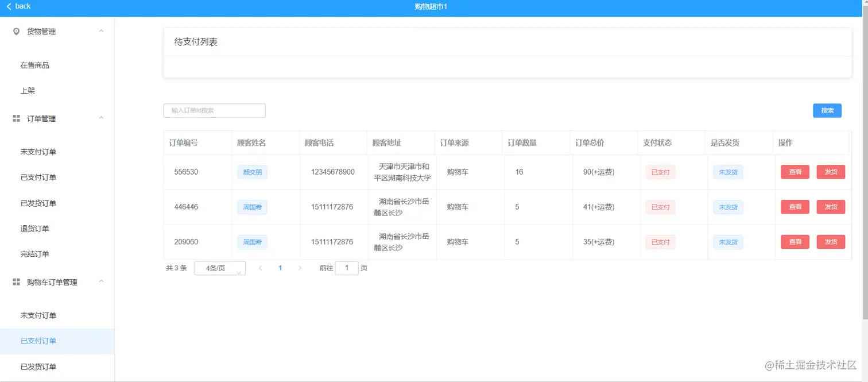The height and width of the screenshot is (382, 868).
Task: Click the 订单管理 grid icon
Action: pos(16,118)
